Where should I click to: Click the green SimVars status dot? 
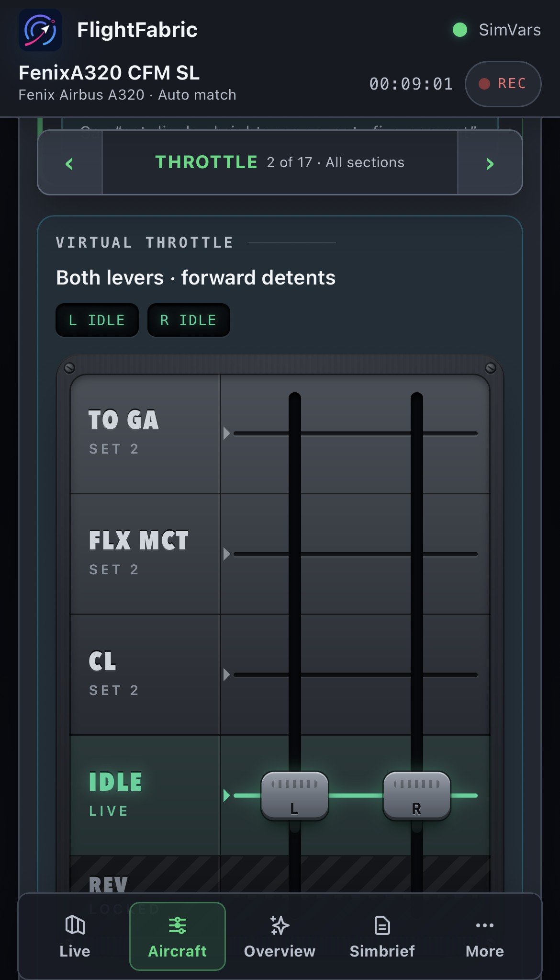click(460, 30)
